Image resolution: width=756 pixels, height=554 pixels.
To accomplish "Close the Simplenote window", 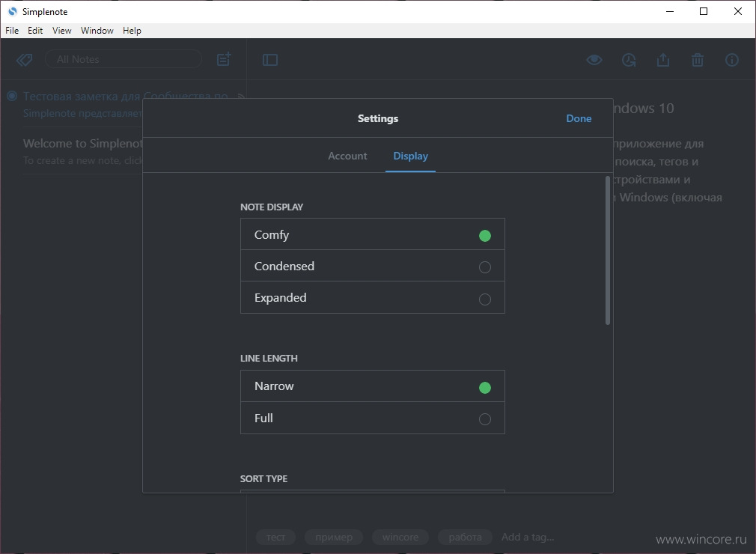I will 738,11.
